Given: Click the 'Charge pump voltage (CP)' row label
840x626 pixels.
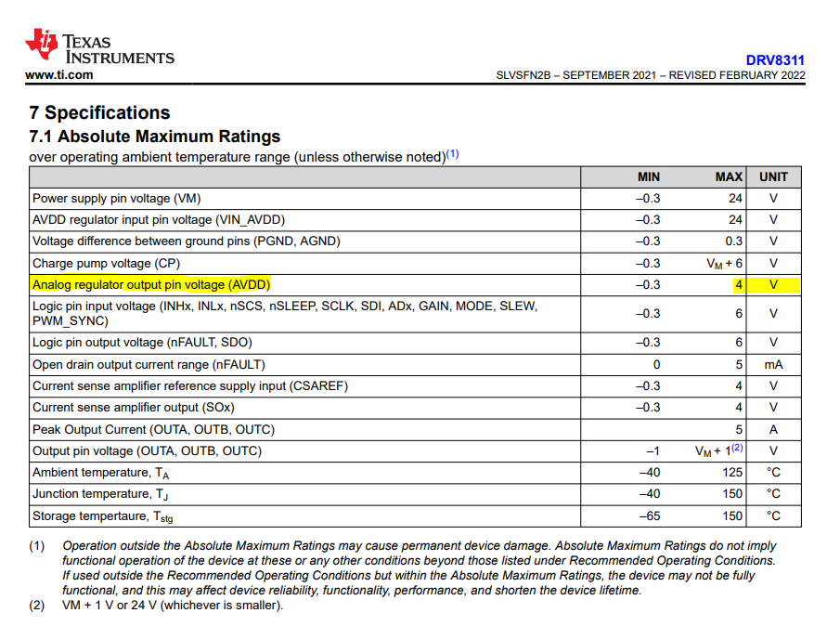Looking at the screenshot, I should click(x=105, y=263).
